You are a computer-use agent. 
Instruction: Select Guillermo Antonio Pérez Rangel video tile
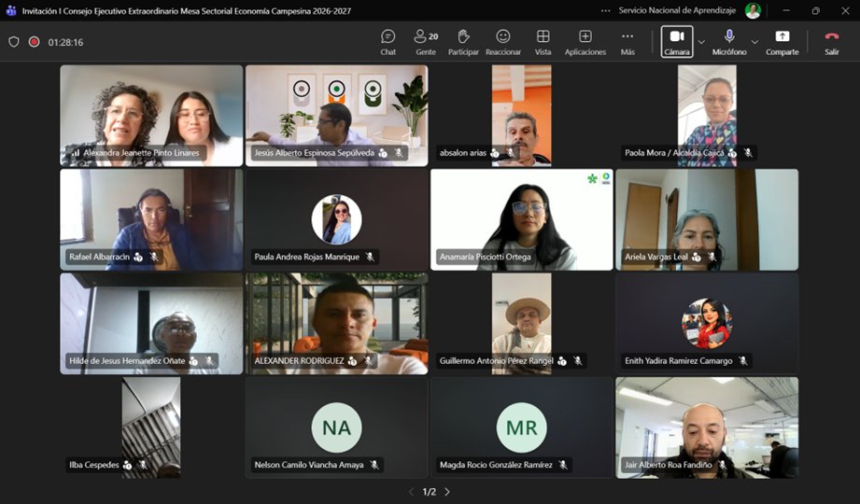coord(522,324)
